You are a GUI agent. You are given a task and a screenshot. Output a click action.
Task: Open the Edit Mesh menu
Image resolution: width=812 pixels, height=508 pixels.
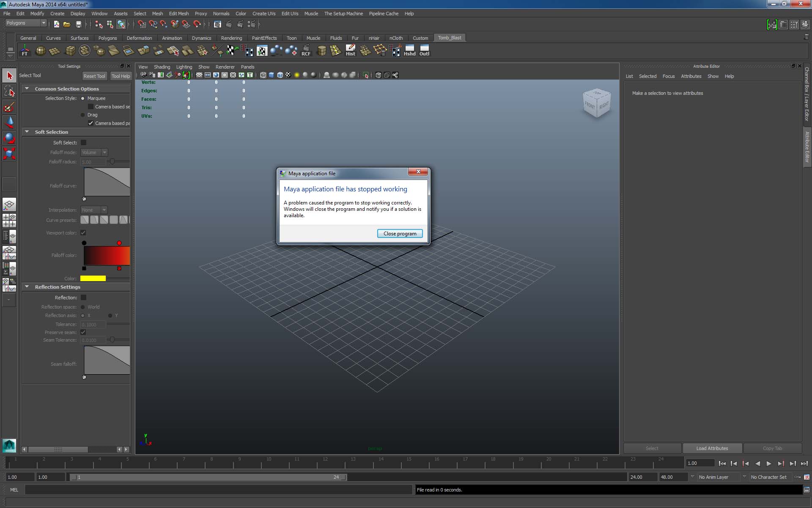pyautogui.click(x=179, y=14)
